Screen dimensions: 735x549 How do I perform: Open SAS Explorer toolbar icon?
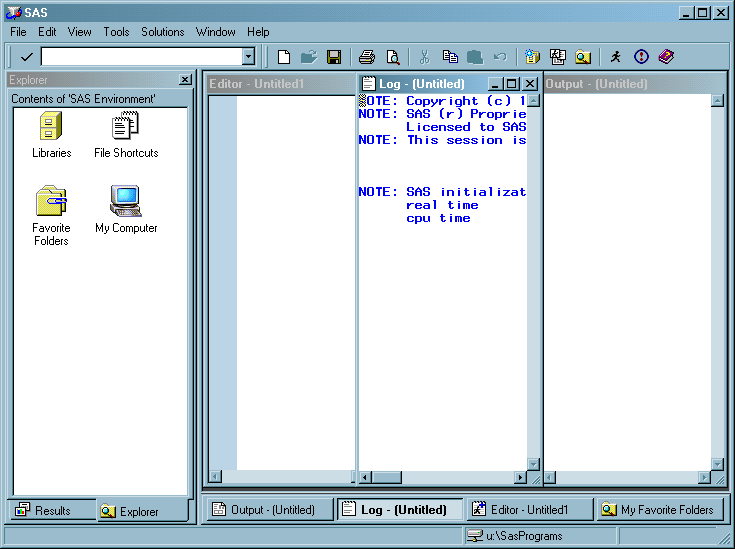tap(583, 57)
